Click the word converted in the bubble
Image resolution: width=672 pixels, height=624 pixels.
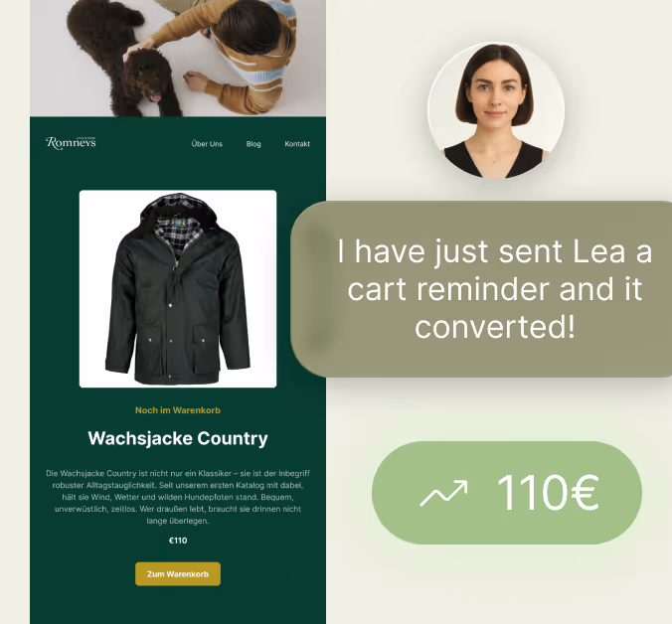[495, 327]
